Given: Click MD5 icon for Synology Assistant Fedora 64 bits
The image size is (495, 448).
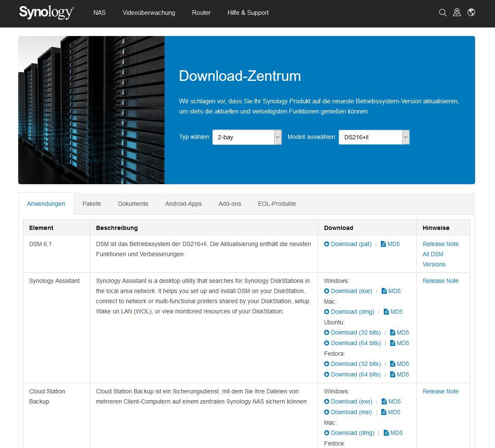Looking at the screenshot, I should pos(393,374).
